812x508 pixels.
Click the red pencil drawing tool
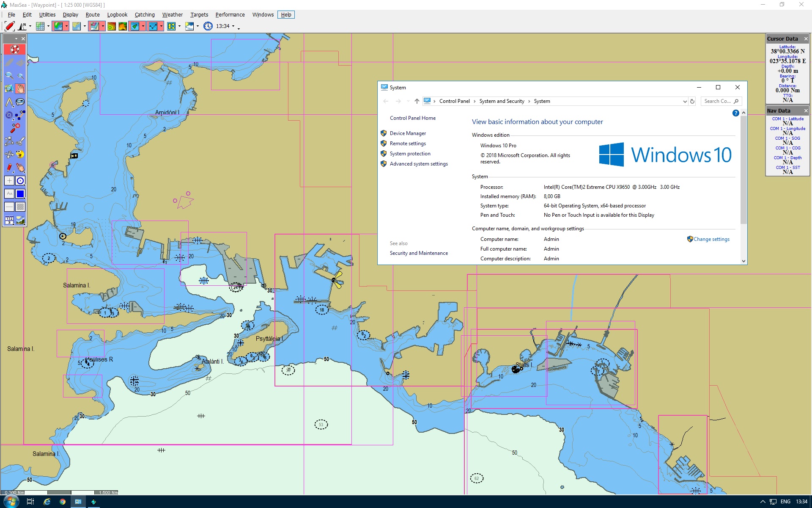click(x=9, y=168)
